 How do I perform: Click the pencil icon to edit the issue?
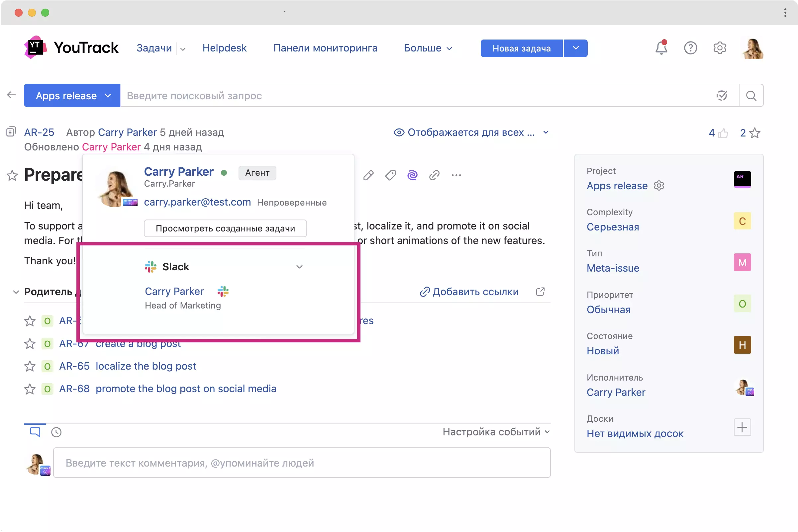[x=368, y=175]
